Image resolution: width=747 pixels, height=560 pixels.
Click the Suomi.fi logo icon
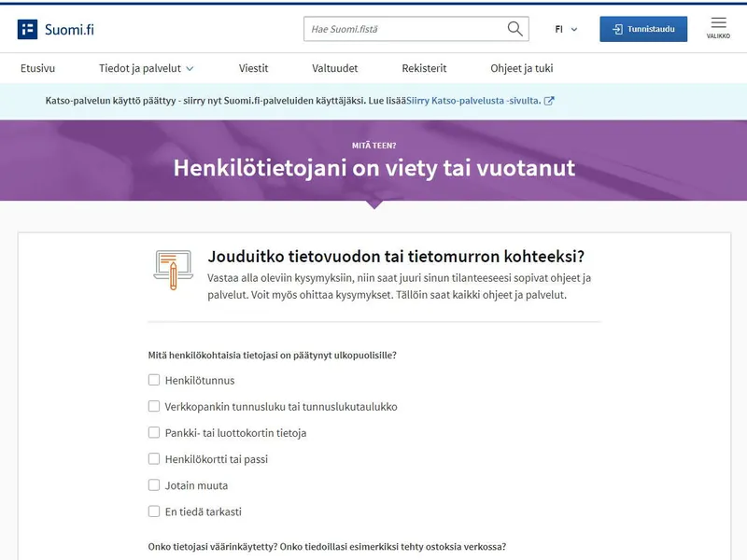27,29
